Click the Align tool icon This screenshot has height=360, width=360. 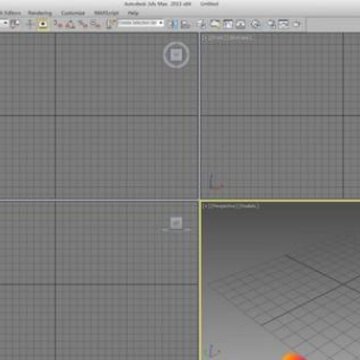pyautogui.click(x=186, y=24)
